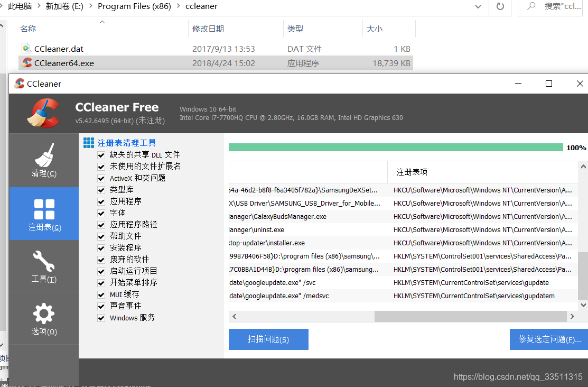Click the CCleaner.dat file icon
Screen dimensions: 588x387
pyautogui.click(x=26, y=49)
